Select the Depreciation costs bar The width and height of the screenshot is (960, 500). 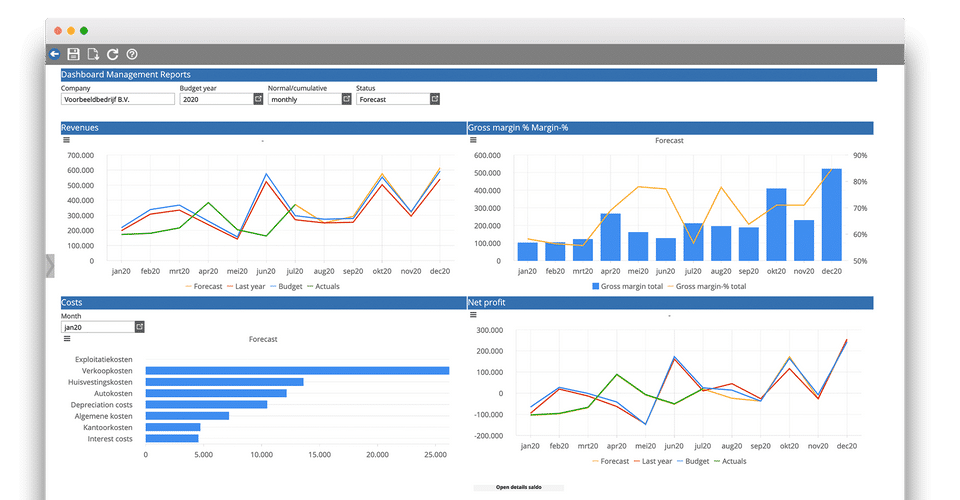206,405
